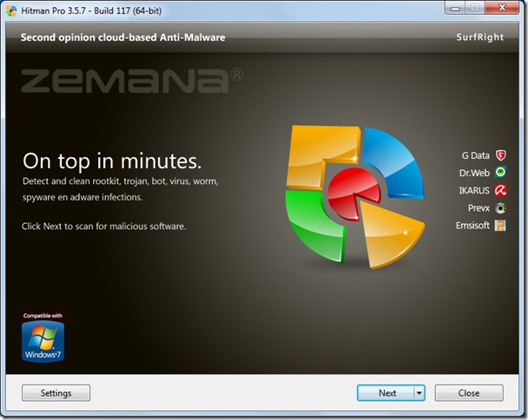Click the large Hitman Pro logo
The height and width of the screenshot is (420, 528).
355,197
